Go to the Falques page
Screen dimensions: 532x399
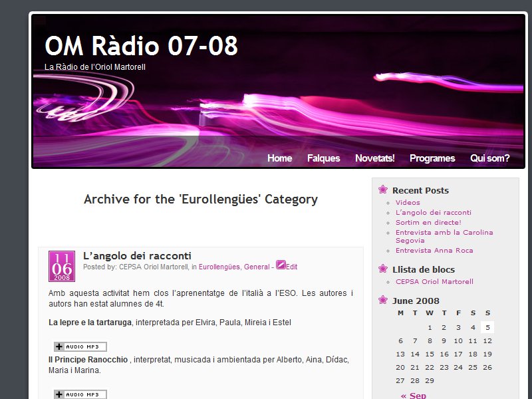[x=323, y=158]
